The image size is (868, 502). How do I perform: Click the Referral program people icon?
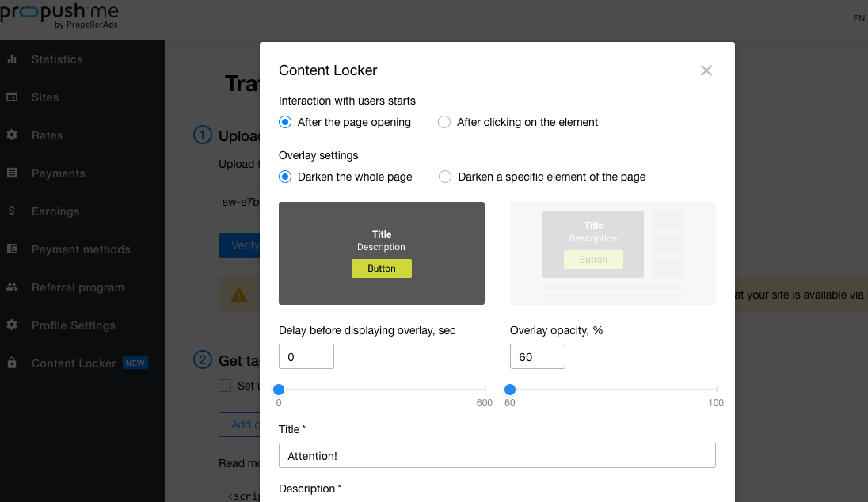click(x=12, y=287)
